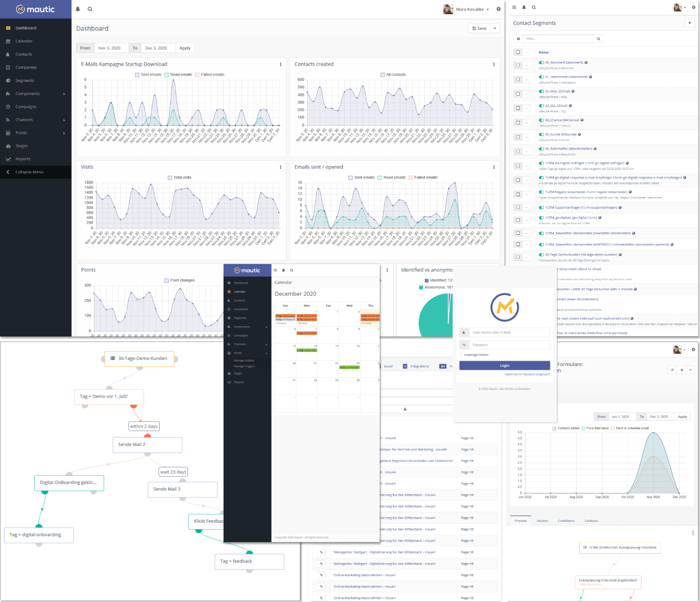Tick select-all checkbox in segments table header
Screen dimensions: 700x602
pyautogui.click(x=518, y=52)
